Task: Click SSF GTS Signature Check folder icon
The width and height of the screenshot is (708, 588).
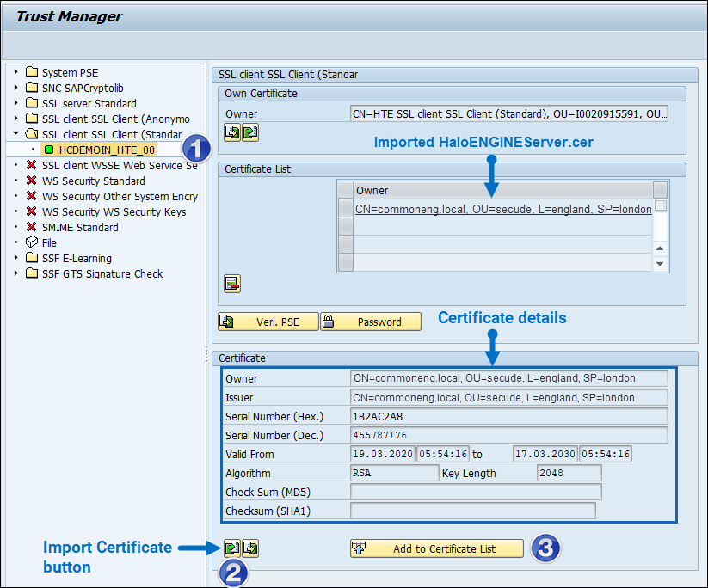Action: coord(32,273)
